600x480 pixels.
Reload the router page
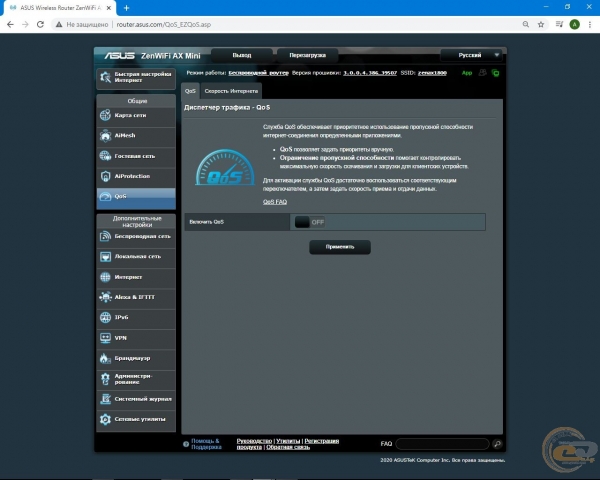(x=40, y=24)
